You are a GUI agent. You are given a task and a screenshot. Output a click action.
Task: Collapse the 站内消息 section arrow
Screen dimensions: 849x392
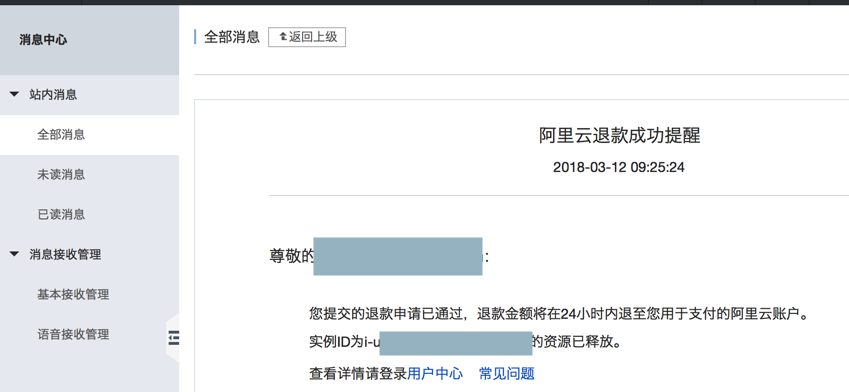point(15,95)
